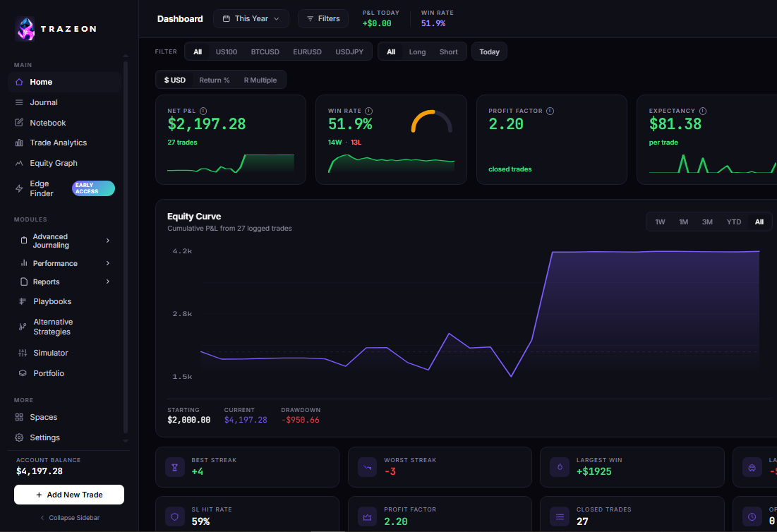Click the Today filter button

pos(489,52)
